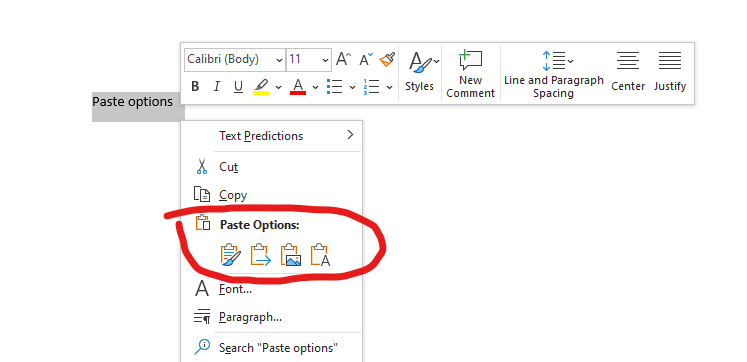
Task: Expand the font size dropdown arrow
Action: coord(325,60)
